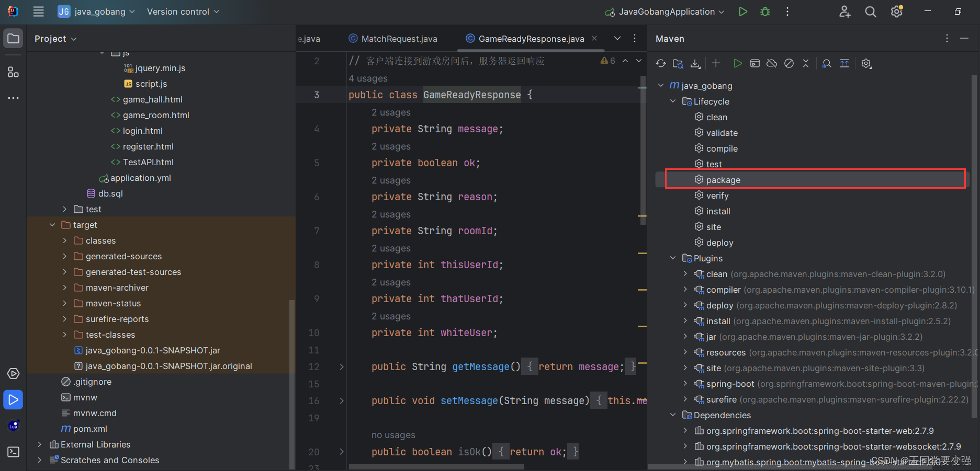Click Generate Sources and Update Folders icon
This screenshot has width=980, height=471.
pos(678,64)
